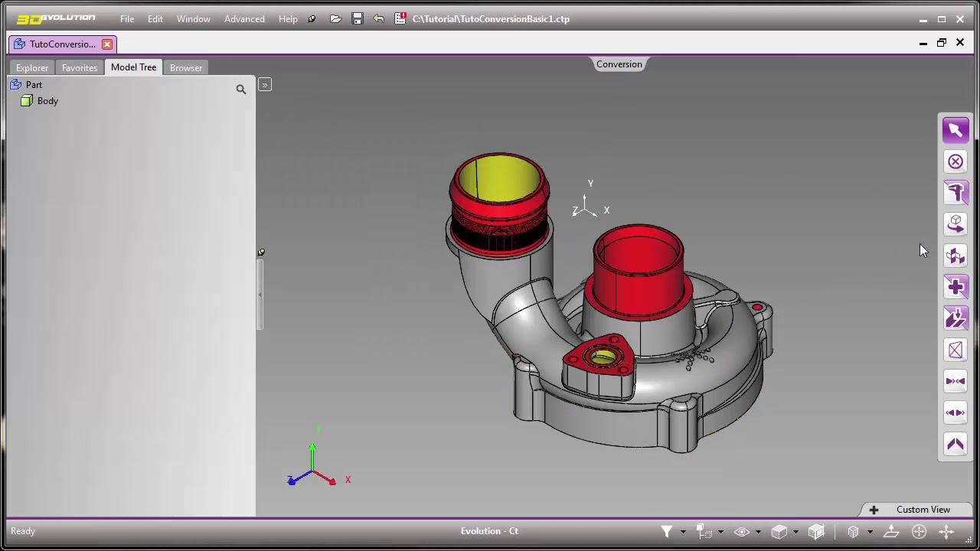980x551 pixels.
Task: Click the rotating cube icon in right toolbar
Action: [955, 224]
